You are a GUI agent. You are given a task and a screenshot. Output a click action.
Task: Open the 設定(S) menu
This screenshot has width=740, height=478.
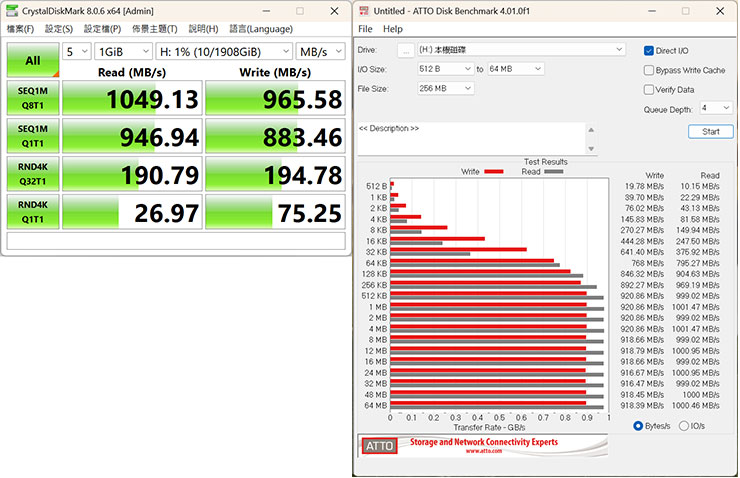(59, 29)
